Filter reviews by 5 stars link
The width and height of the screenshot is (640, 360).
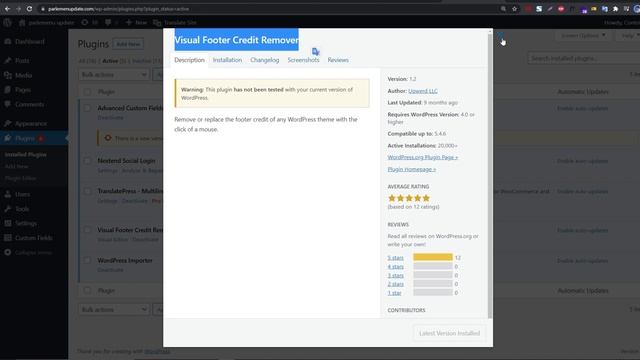396,258
